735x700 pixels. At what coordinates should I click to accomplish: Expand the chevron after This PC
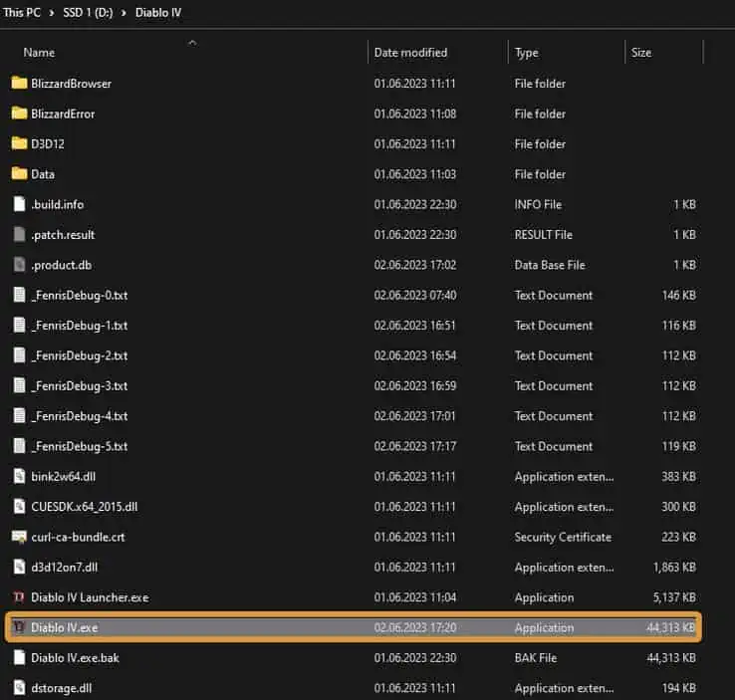52,13
